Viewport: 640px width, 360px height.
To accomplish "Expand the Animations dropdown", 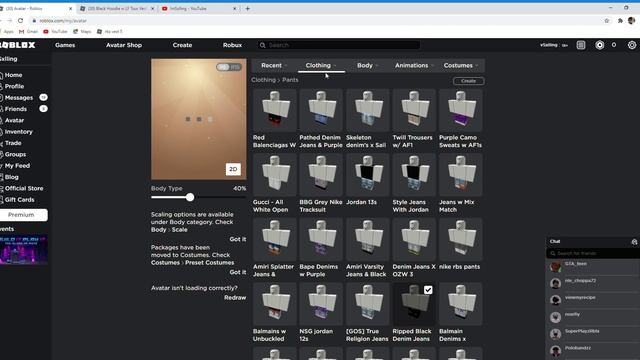I will pyautogui.click(x=414, y=65).
